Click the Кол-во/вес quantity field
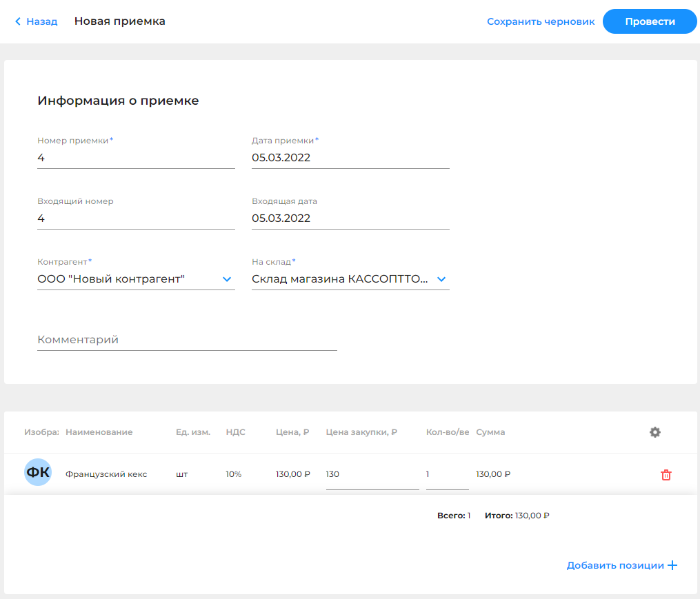Viewport: 700px width, 599px height. (447, 474)
